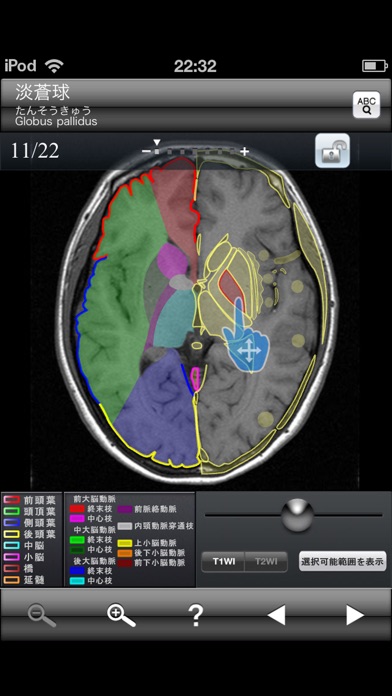Click the 橋 dark red outline legend swatch
Screen dimensions: 392x696
pyautogui.click(x=11, y=568)
